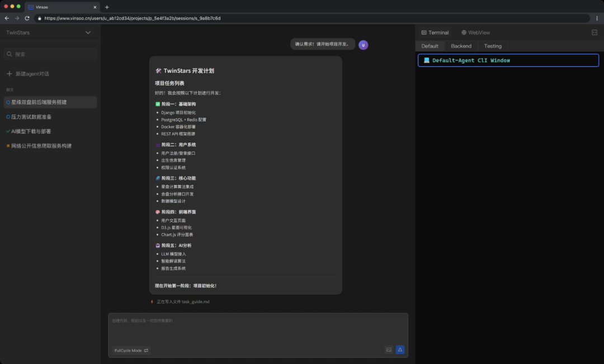
Task: Click the Default-Agent CLI Window bar
Action: (x=508, y=60)
